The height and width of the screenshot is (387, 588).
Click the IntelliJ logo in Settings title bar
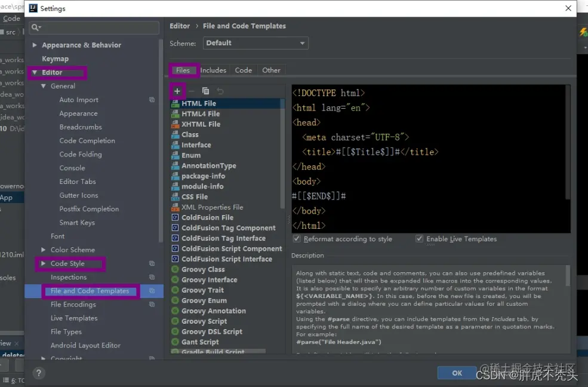(33, 8)
